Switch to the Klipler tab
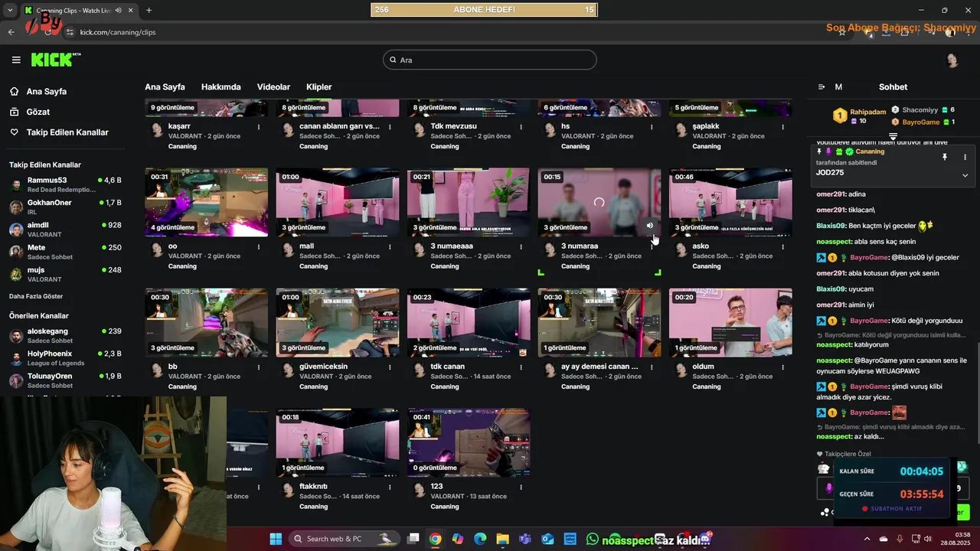 coord(319,87)
